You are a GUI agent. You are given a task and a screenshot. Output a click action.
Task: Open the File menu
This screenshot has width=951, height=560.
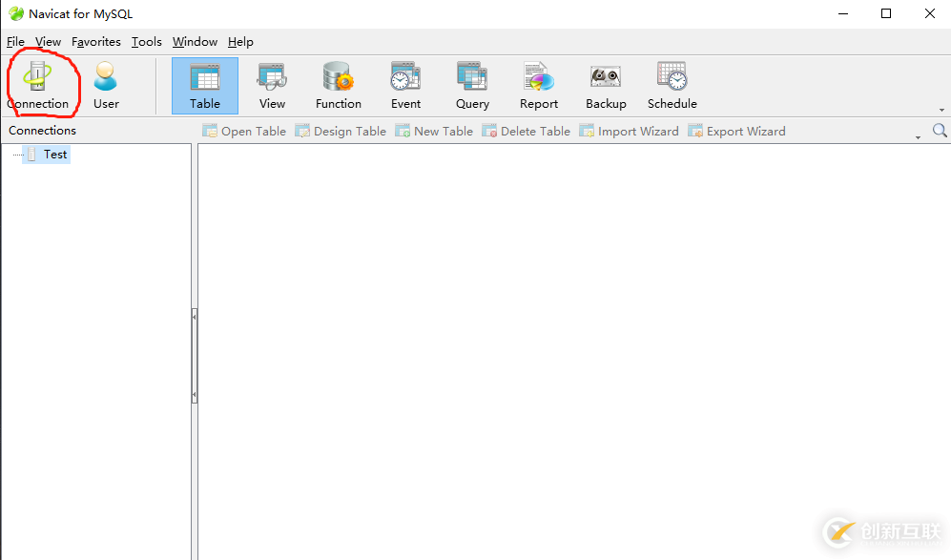(x=15, y=41)
